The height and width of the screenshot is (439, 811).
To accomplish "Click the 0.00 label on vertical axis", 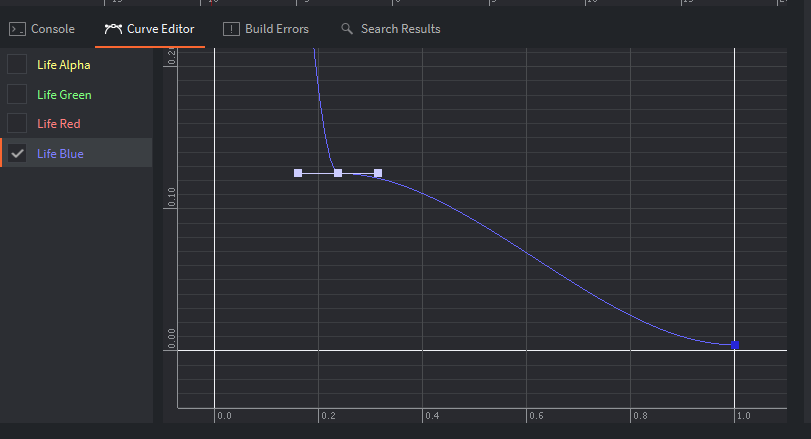I will click(172, 339).
